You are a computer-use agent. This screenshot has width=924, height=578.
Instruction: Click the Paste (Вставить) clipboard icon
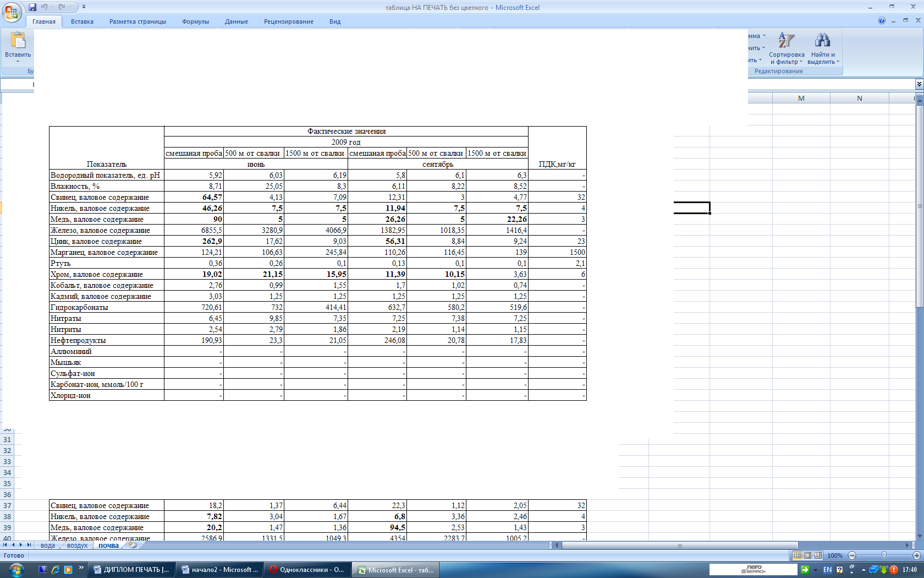click(x=18, y=41)
